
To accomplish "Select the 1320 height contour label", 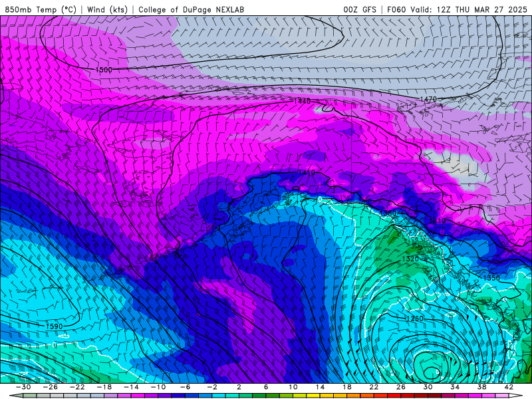I will (410, 259).
